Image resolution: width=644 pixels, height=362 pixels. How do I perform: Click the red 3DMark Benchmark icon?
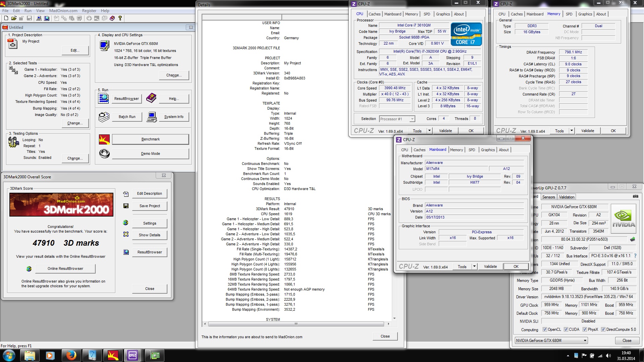104,139
